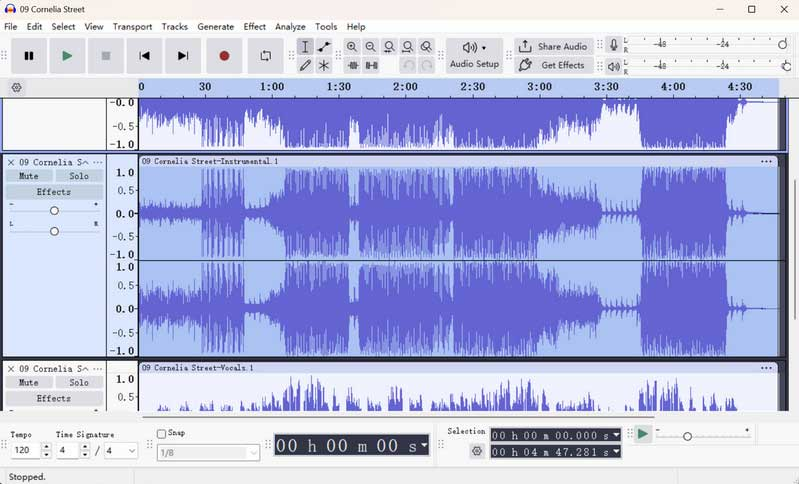Click the microphone record meter icon

pyautogui.click(x=614, y=46)
